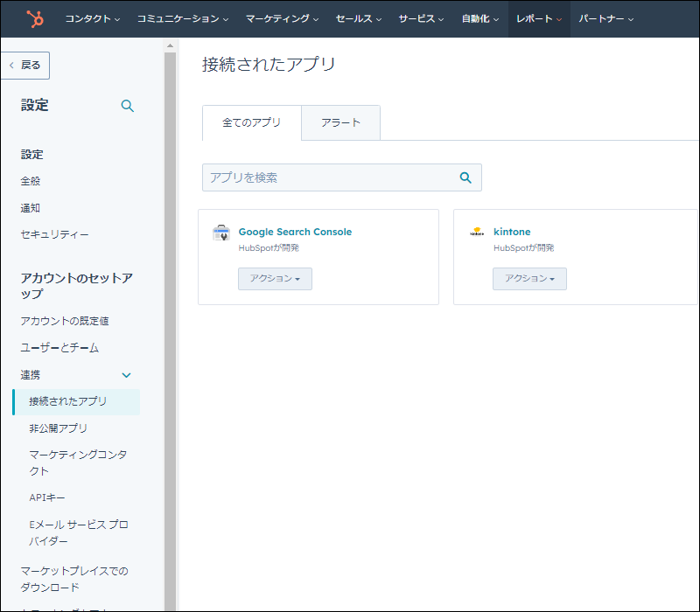Open the コミュニケーション menu
Viewport: 700px width, 612px height.
click(x=183, y=18)
